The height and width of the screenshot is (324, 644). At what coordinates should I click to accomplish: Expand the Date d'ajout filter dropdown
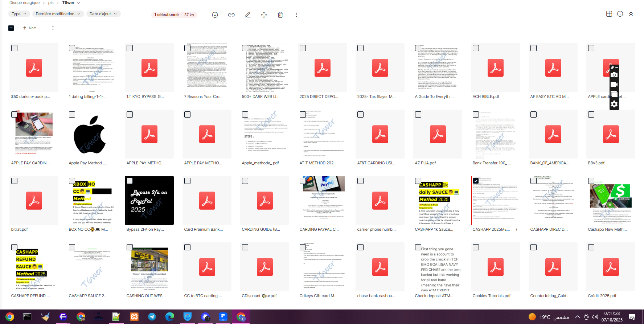tap(103, 14)
